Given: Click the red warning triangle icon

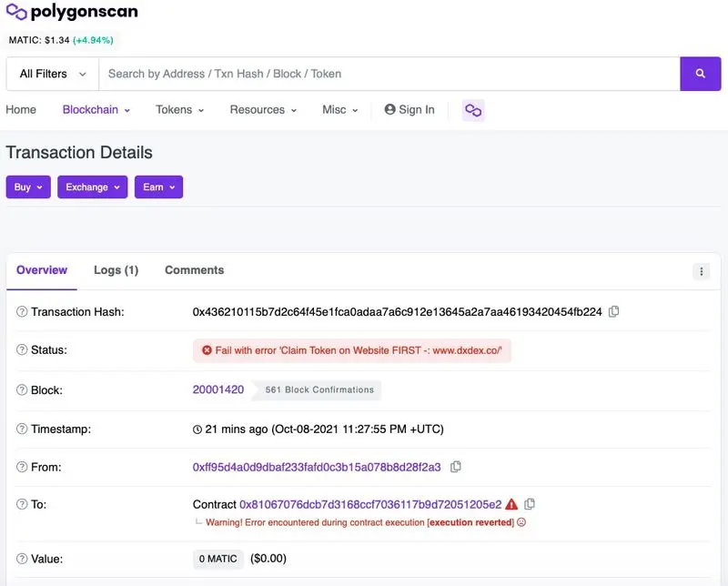Looking at the screenshot, I should pos(511,504).
